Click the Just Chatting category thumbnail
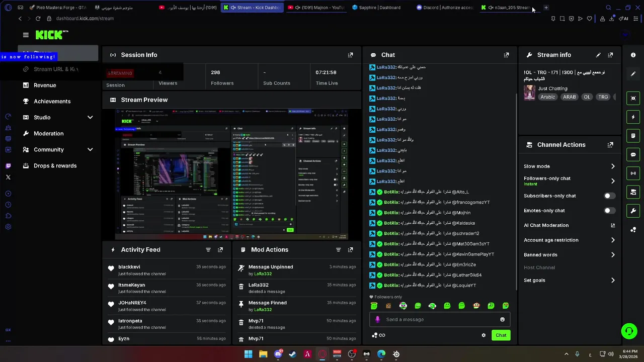Screen dimensions: 644x362 (x=529, y=93)
